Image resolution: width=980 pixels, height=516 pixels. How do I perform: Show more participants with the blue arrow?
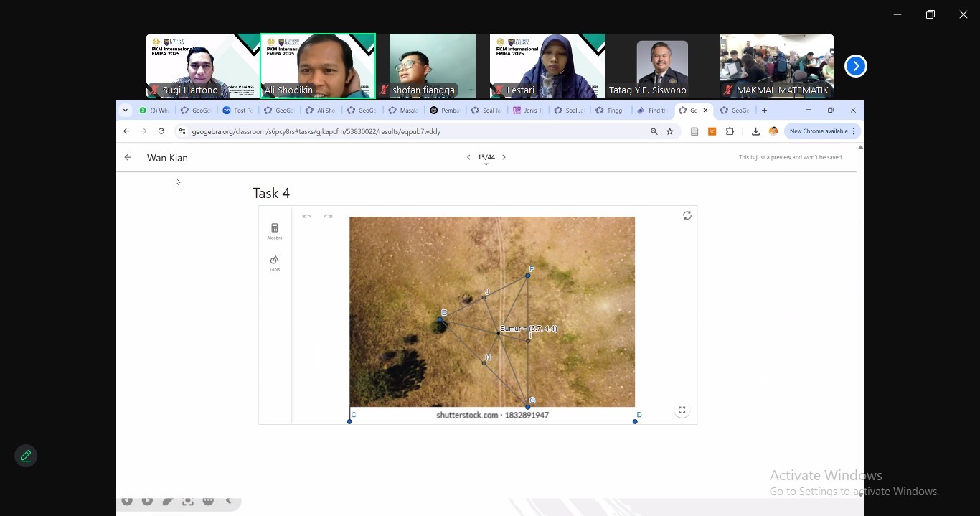pyautogui.click(x=855, y=66)
